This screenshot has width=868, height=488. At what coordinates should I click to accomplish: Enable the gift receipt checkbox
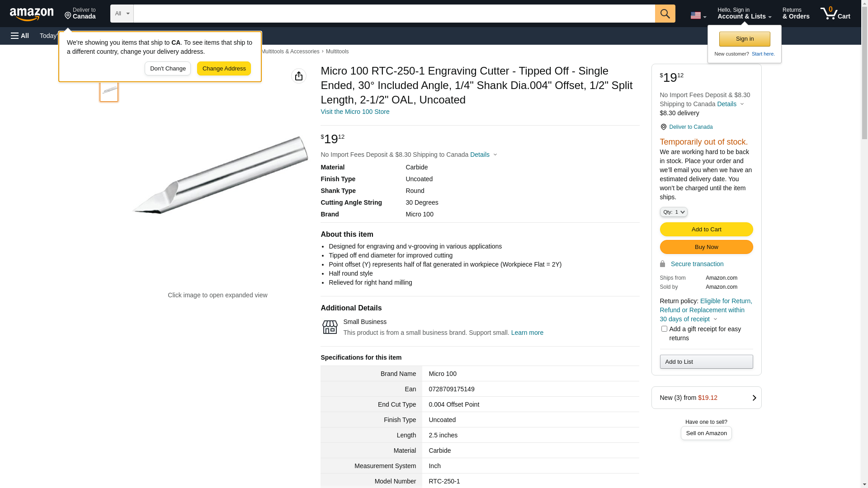point(664,329)
